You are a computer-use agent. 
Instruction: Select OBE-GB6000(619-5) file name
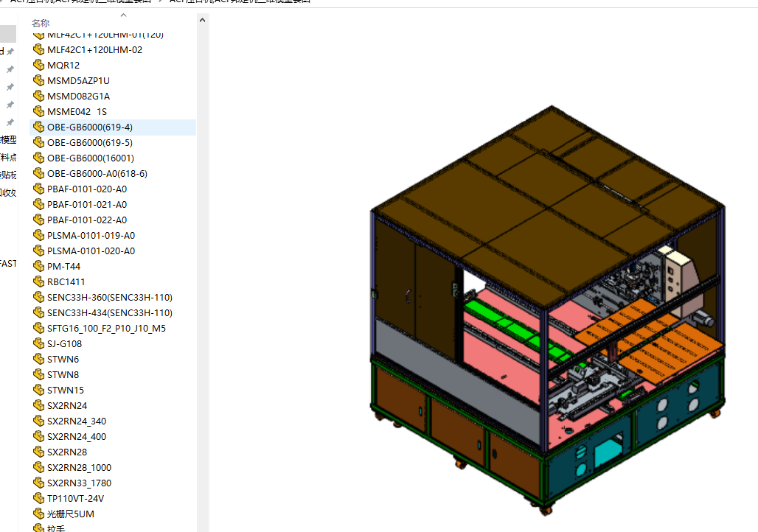pyautogui.click(x=90, y=142)
